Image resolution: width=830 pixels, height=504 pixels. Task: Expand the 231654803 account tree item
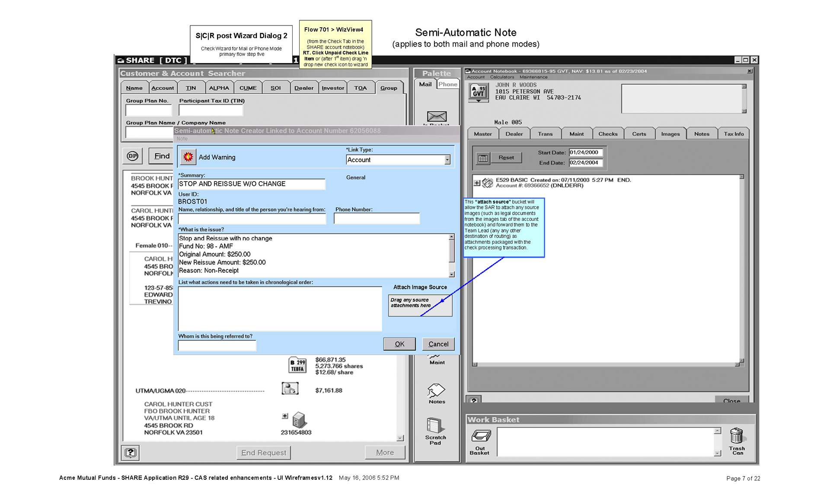[x=285, y=416]
